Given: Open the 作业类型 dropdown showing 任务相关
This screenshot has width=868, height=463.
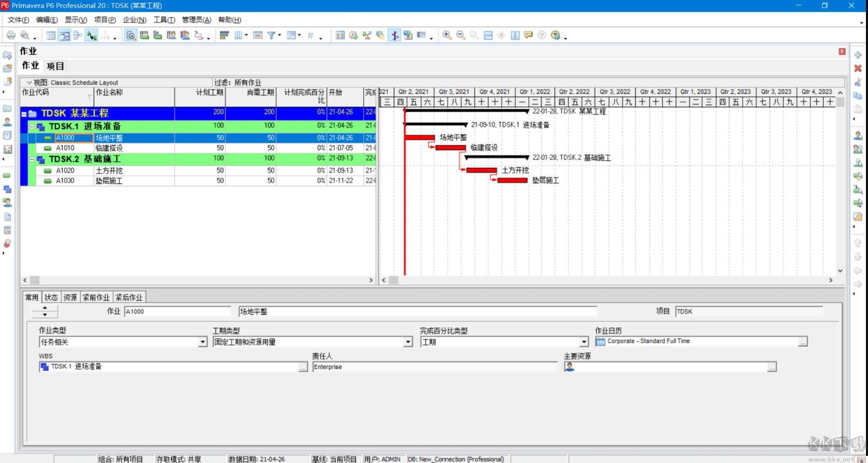Looking at the screenshot, I should click(203, 342).
